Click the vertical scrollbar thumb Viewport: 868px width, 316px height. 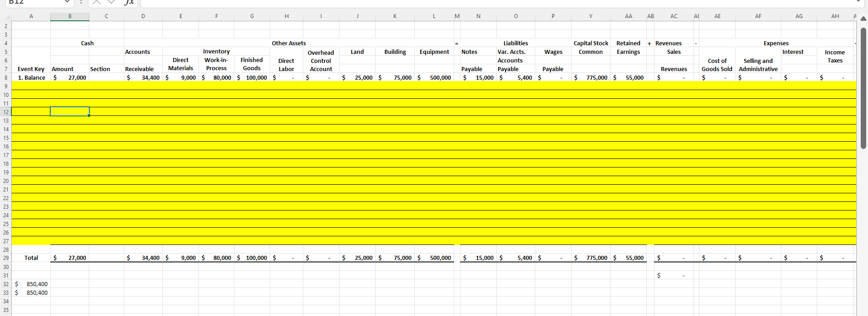coord(863,88)
